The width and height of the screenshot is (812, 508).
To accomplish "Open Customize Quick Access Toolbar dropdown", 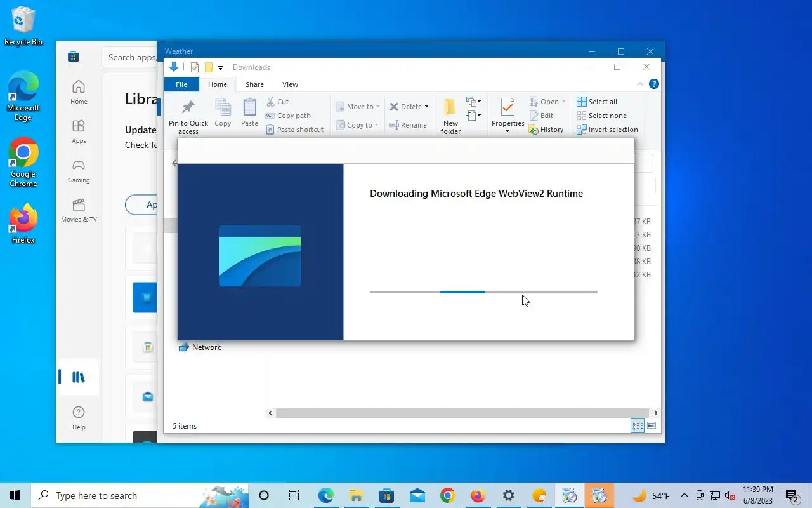I will click(220, 67).
